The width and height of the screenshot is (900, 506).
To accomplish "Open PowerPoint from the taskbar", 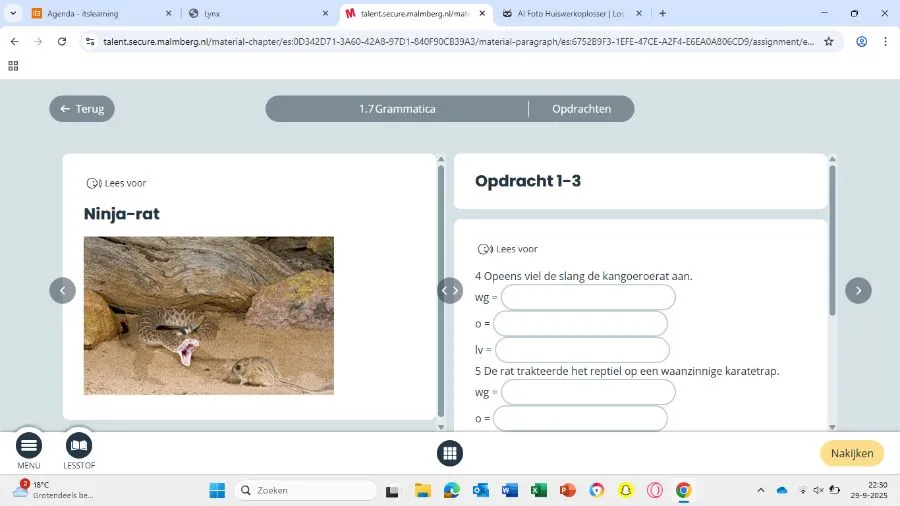I will [568, 491].
